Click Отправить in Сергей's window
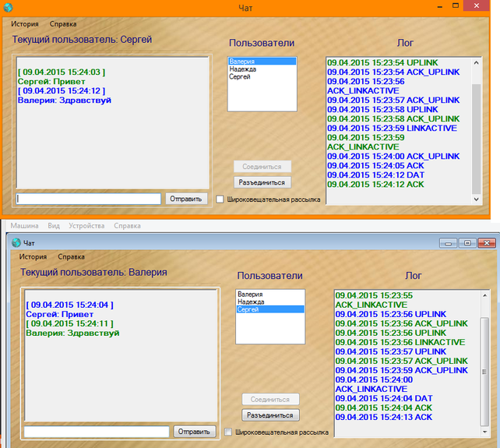 (x=186, y=199)
